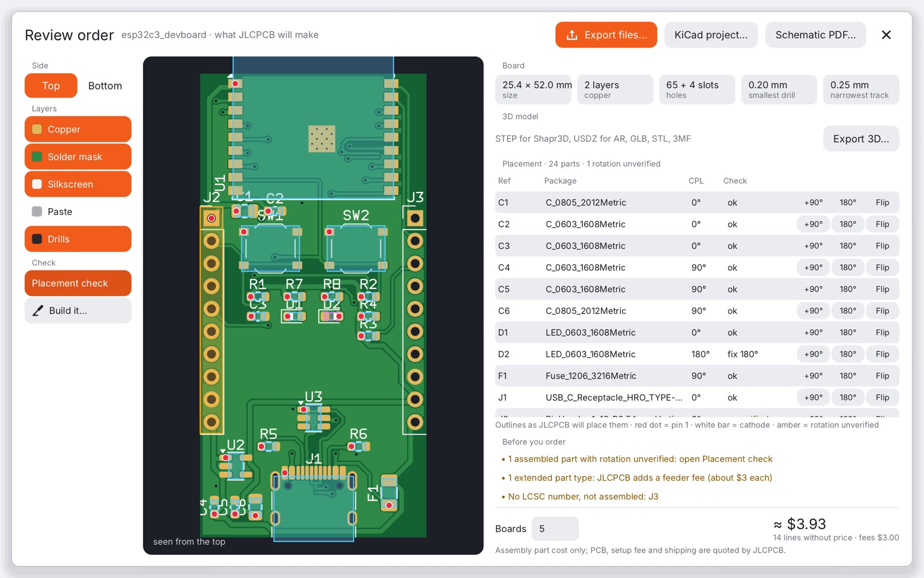Screen dimensions: 924x578
Task: Click the Boards quantity field
Action: [555, 528]
